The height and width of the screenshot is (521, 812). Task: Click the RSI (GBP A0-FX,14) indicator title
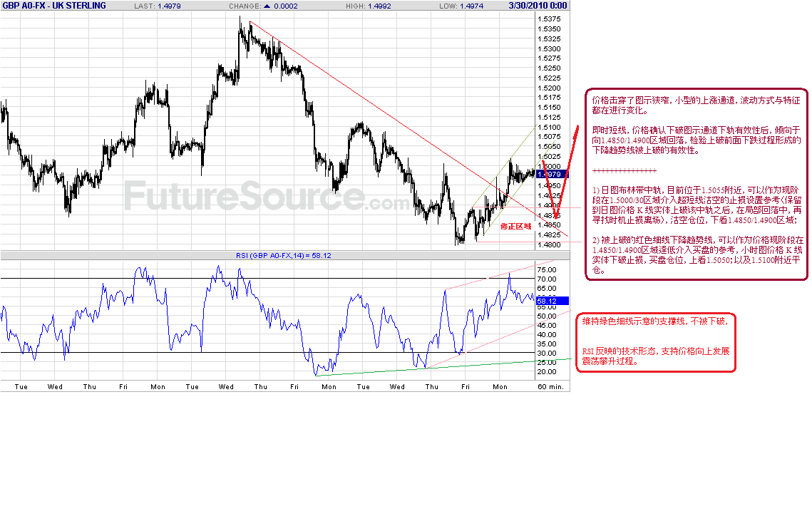(283, 255)
